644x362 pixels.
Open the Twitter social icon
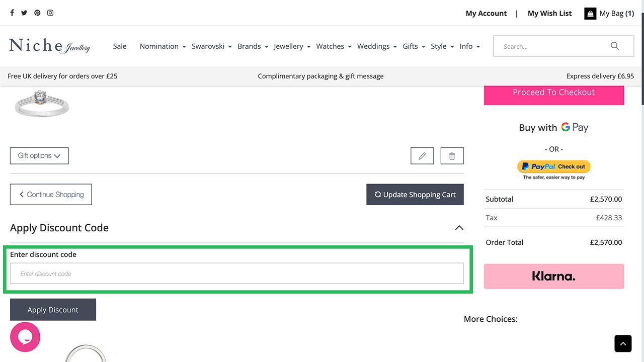click(x=24, y=13)
